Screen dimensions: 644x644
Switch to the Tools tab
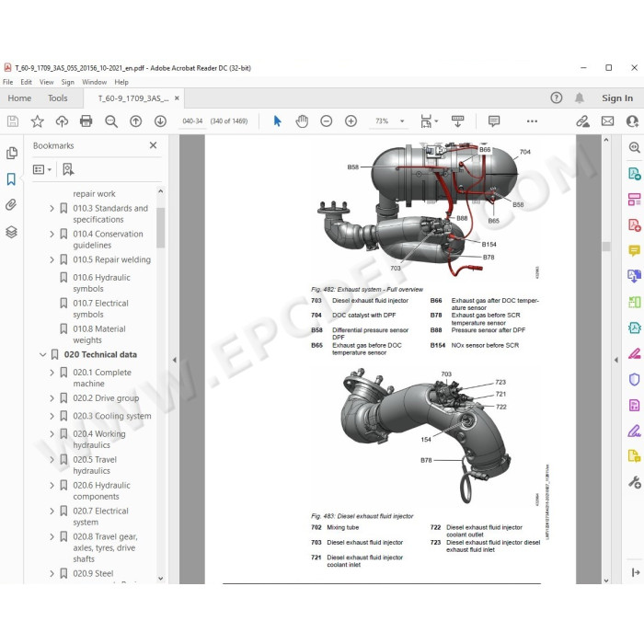click(57, 98)
